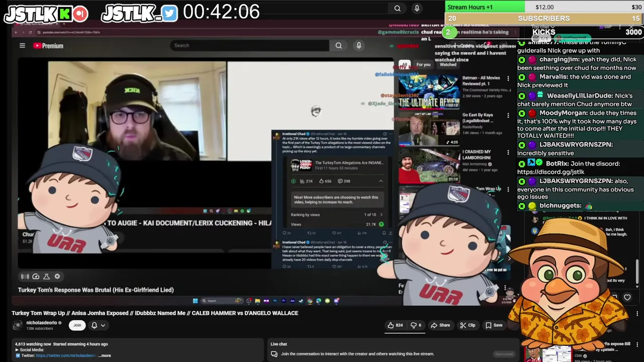Viewport: 644px width, 362px height.
Task: Click the Join membership button
Action: coord(77,325)
